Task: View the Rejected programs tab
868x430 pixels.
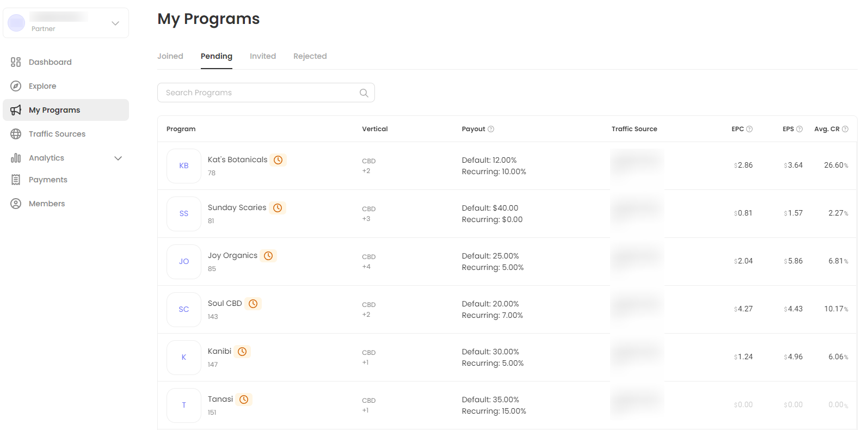Action: pyautogui.click(x=310, y=56)
